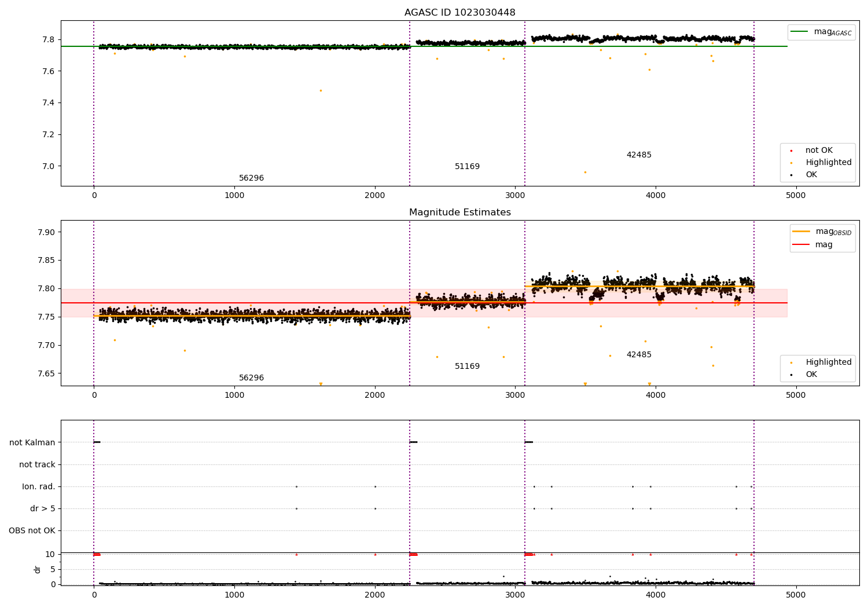Screen dimensions: 868x608
Task: Click the 10 tick on the dr axis
Action: point(50,555)
